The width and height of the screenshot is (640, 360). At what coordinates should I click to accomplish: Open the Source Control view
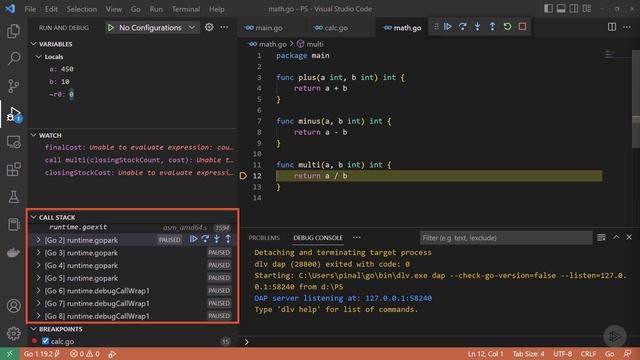pyautogui.click(x=13, y=86)
